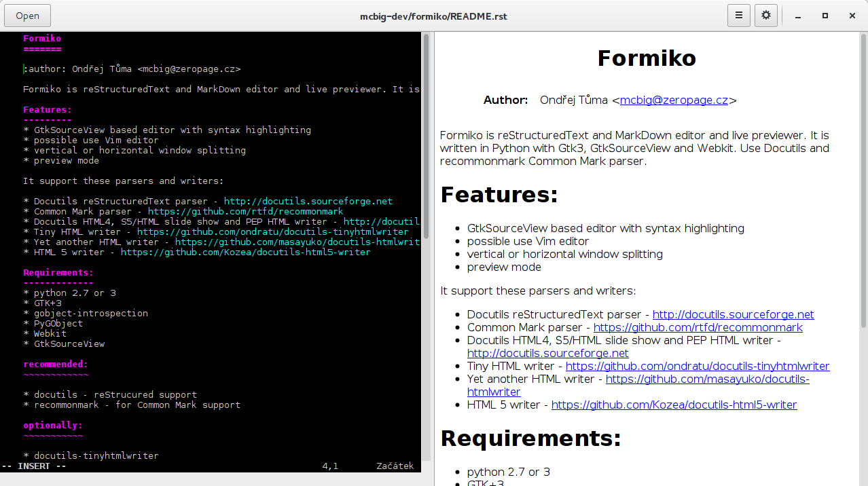Click the Requirements: heading in the preview
The image size is (868, 486).
tap(530, 438)
